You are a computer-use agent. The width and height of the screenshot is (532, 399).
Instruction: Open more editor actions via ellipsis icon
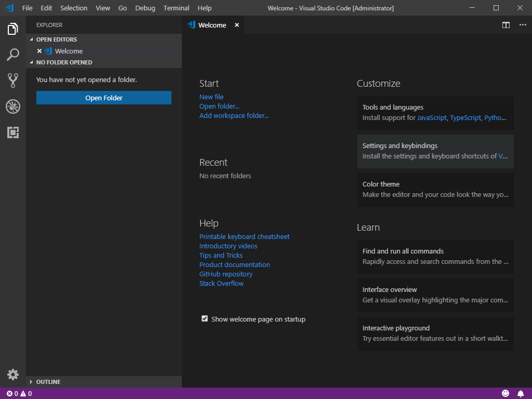pos(522,24)
